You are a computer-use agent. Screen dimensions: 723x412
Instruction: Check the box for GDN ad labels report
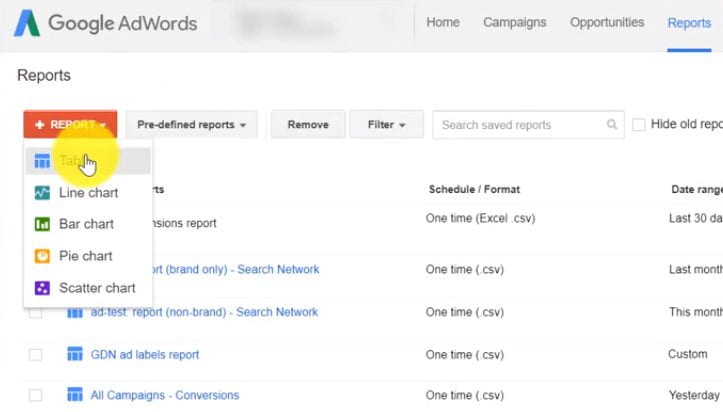click(36, 355)
